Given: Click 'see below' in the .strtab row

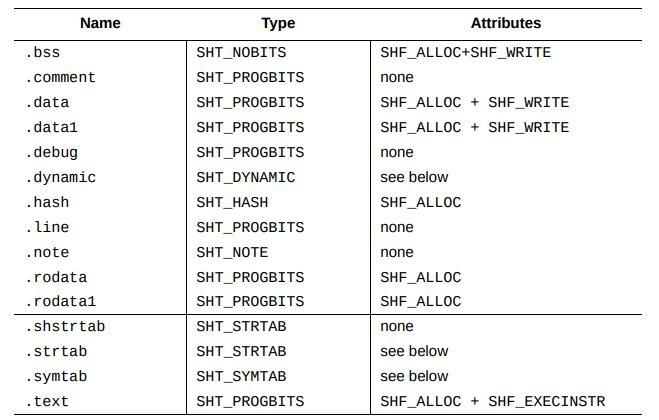Looking at the screenshot, I should (414, 351).
